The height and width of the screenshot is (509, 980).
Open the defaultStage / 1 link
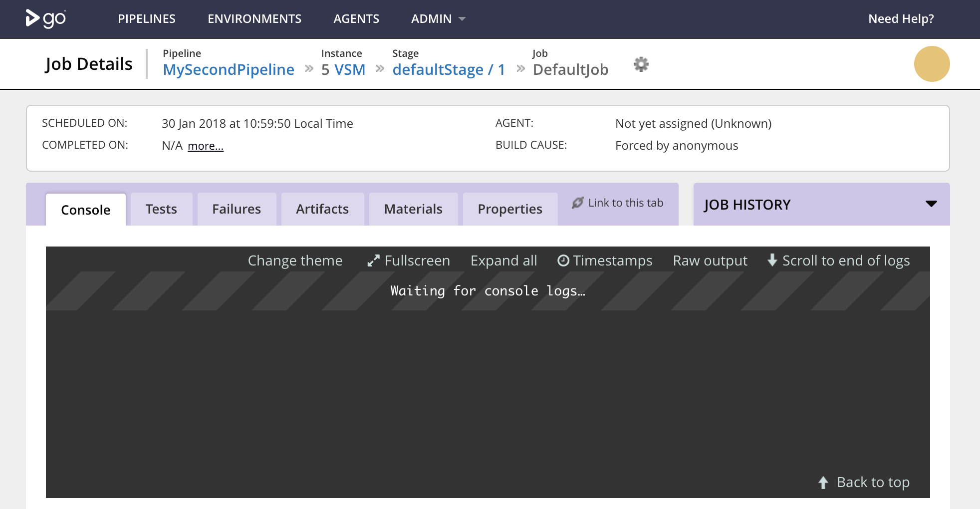[449, 69]
